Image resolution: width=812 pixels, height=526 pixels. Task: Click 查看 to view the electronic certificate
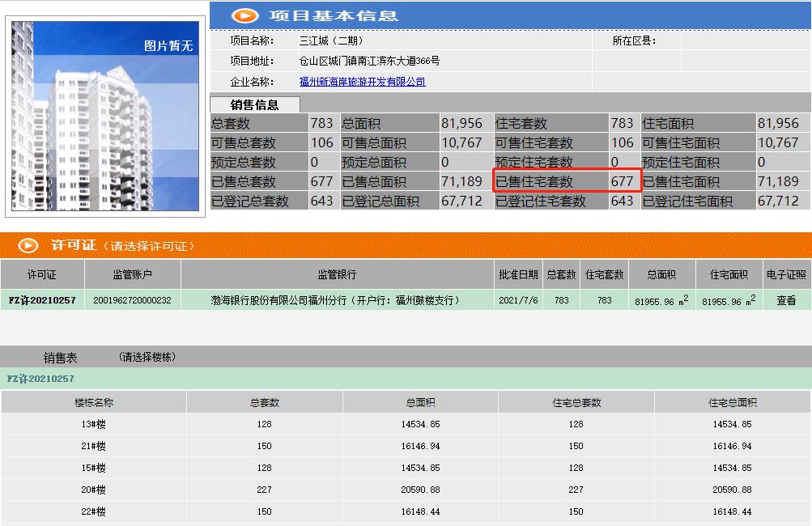(786, 300)
